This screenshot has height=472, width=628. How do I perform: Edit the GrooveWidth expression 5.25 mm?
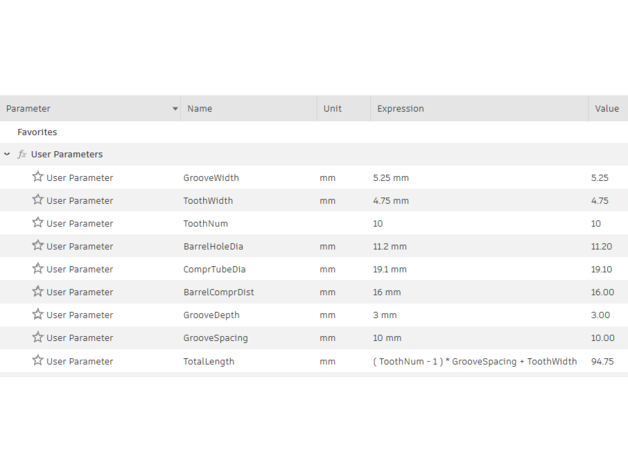[x=391, y=178]
